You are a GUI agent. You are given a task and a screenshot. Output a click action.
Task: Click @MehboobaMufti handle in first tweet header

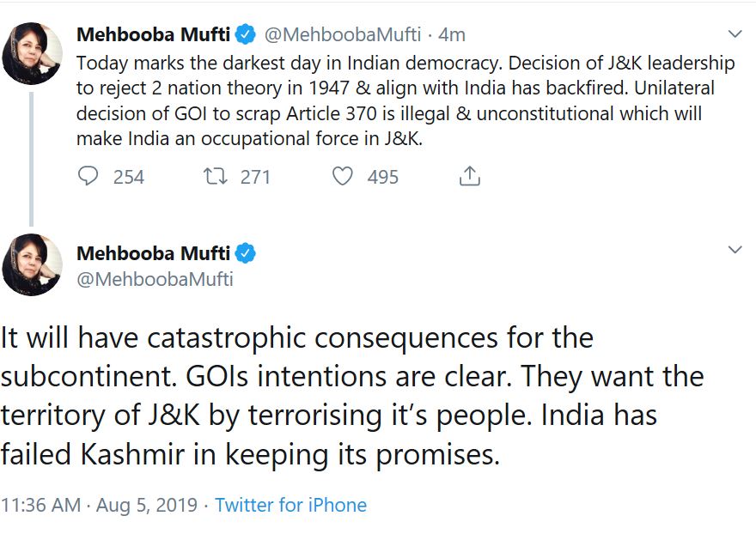pos(342,35)
